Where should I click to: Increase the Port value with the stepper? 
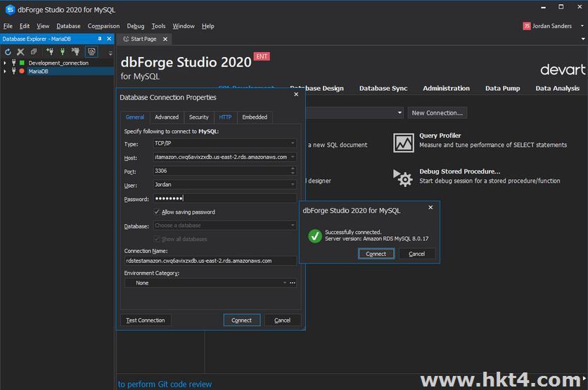point(293,169)
